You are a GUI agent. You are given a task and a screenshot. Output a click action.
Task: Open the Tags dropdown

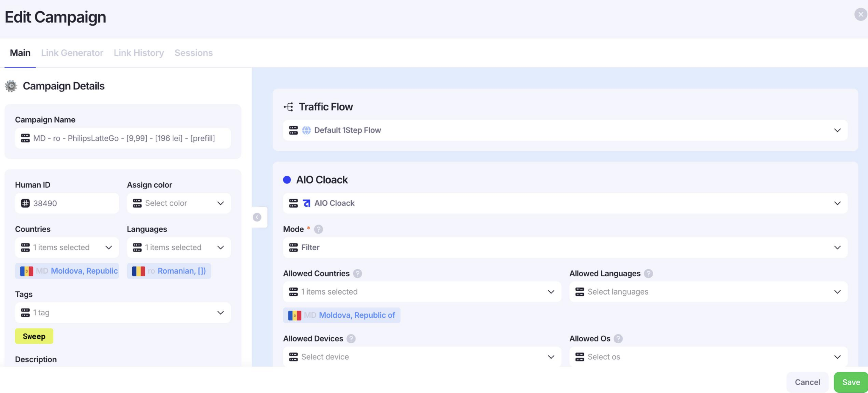[x=123, y=313]
